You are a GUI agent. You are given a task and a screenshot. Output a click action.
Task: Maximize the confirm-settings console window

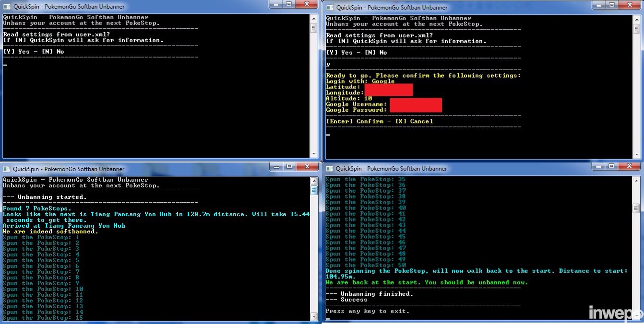(612, 5)
